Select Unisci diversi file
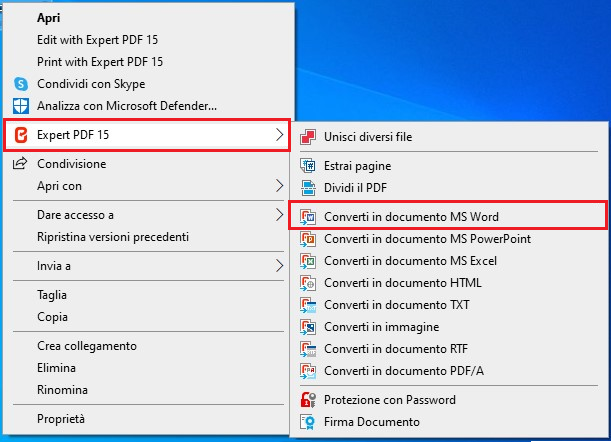611x442 pixels. click(449, 137)
